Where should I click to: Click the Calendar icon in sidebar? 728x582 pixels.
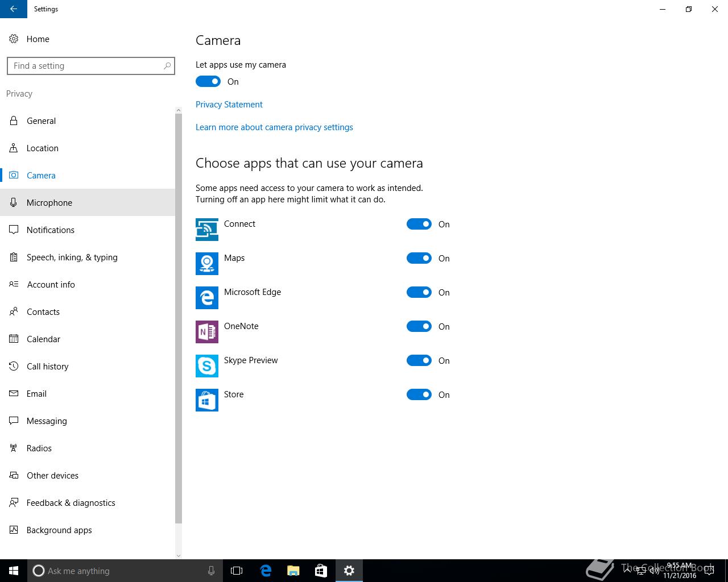coord(14,339)
